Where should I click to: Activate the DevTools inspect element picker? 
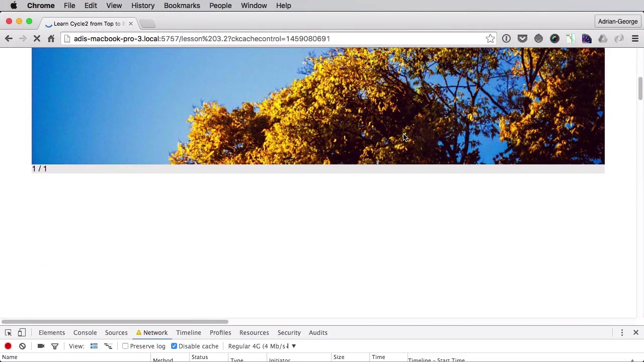pos(8,332)
